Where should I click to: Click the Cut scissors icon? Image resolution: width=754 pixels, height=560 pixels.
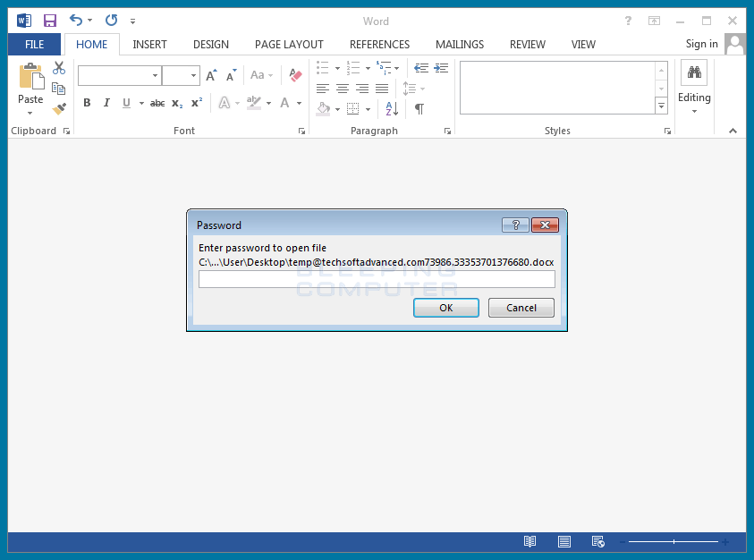tap(59, 68)
